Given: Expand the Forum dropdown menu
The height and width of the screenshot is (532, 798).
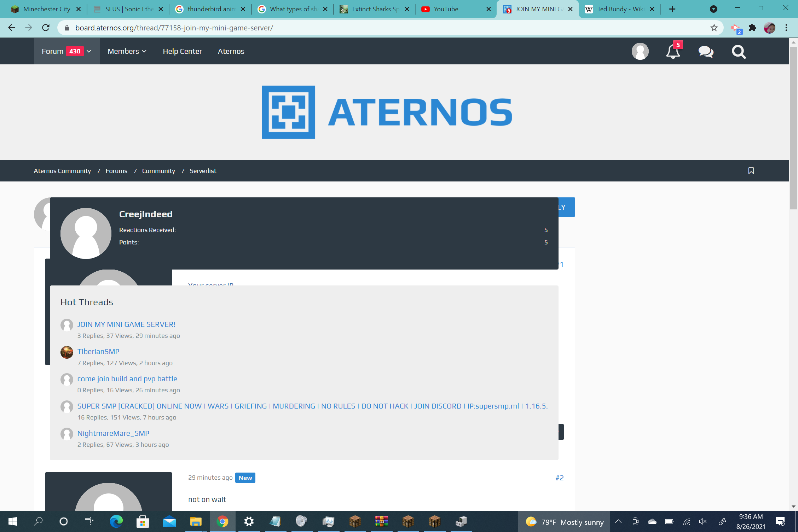Looking at the screenshot, I should 66,51.
